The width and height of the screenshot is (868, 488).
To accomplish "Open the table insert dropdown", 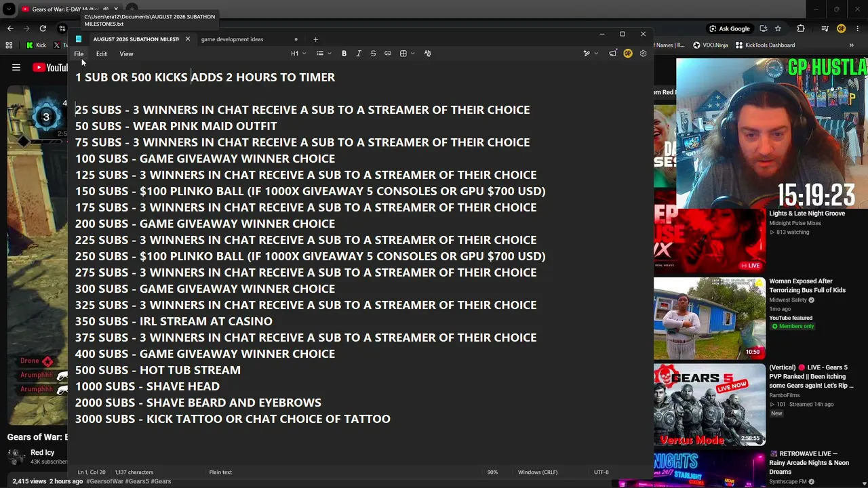I will pyautogui.click(x=407, y=54).
